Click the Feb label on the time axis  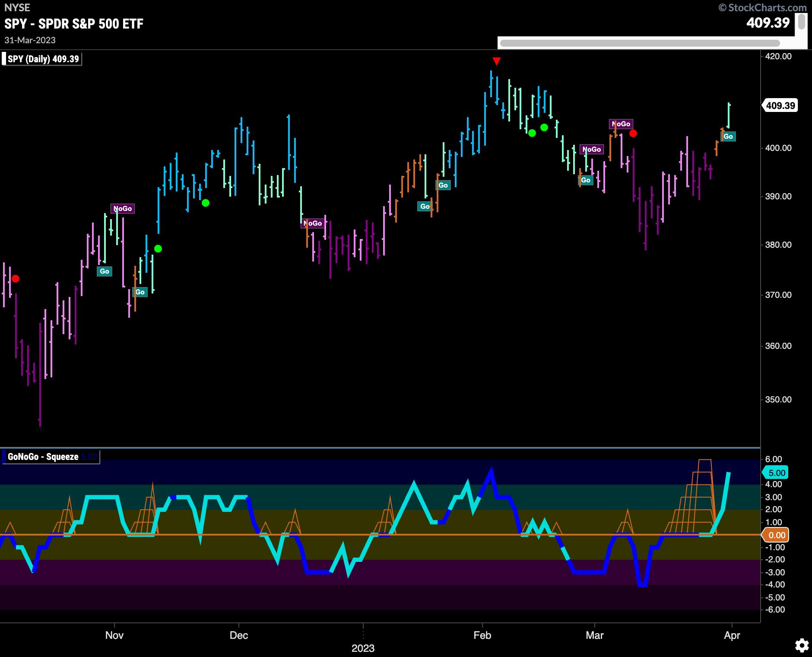point(482,635)
